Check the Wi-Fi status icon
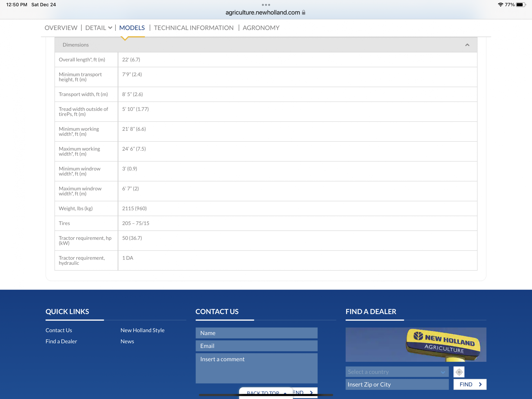Image resolution: width=532 pixels, height=399 pixels. (501, 4)
